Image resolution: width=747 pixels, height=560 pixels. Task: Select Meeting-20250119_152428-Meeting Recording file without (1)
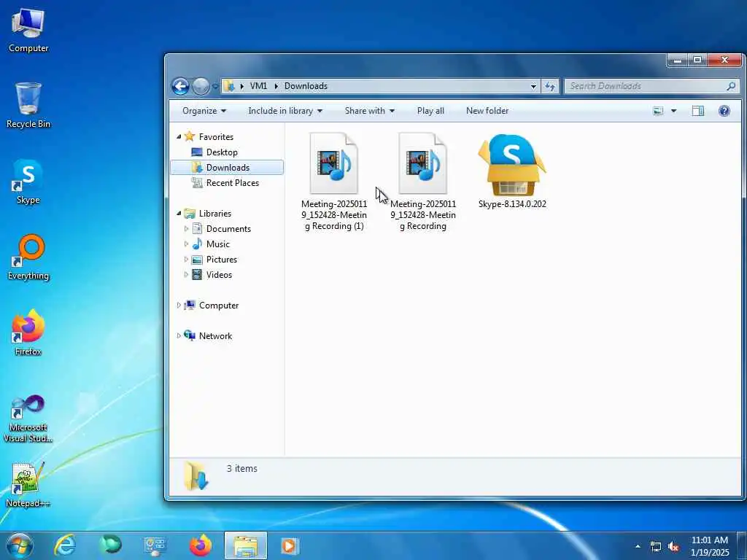point(423,182)
